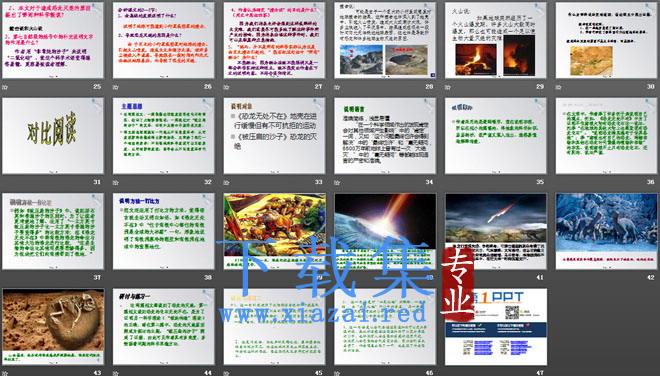Screen dimensions: 660x376
Task: Click the star icon under slide 44
Action: pos(116,373)
